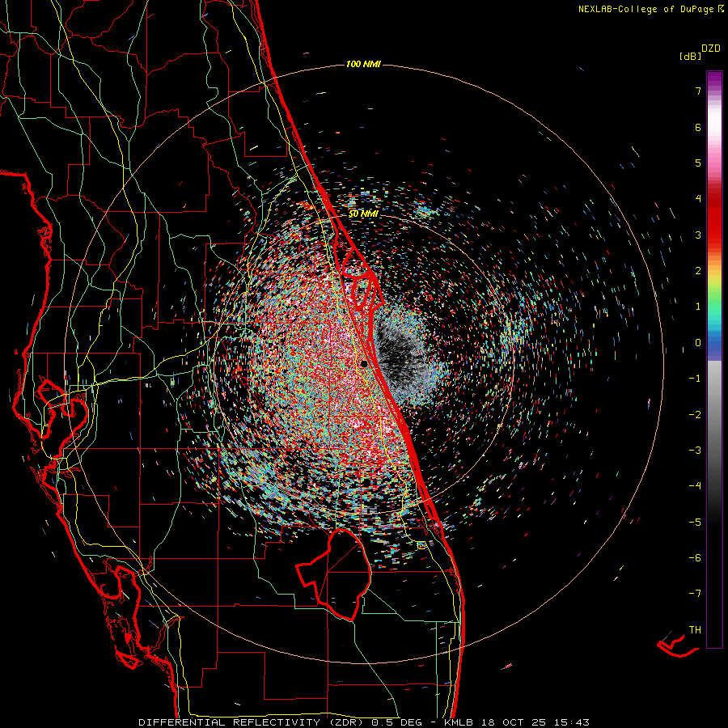Image resolution: width=728 pixels, height=728 pixels.
Task: Click the -5 value on color scale
Action: (x=695, y=522)
